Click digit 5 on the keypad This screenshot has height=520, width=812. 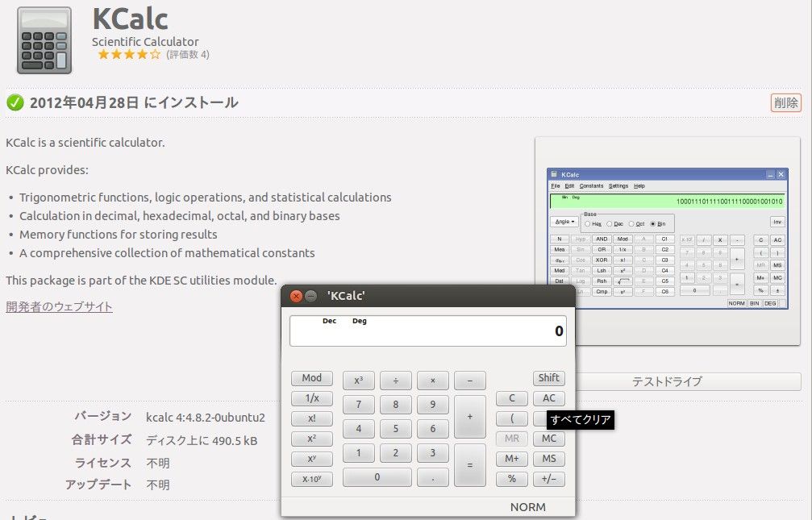pos(396,429)
